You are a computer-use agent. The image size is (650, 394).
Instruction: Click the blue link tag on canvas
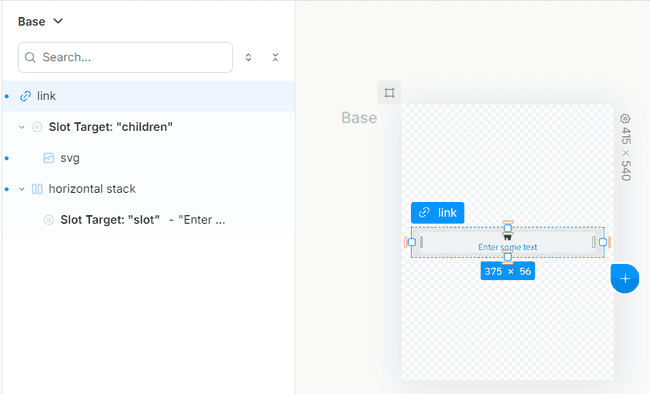[437, 213]
